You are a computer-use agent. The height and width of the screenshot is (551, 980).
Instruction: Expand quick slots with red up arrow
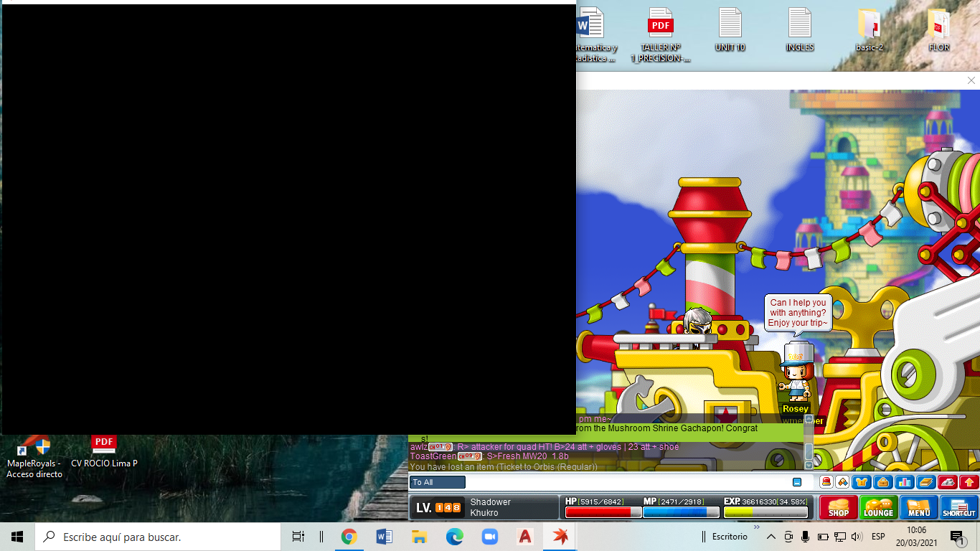point(969,482)
